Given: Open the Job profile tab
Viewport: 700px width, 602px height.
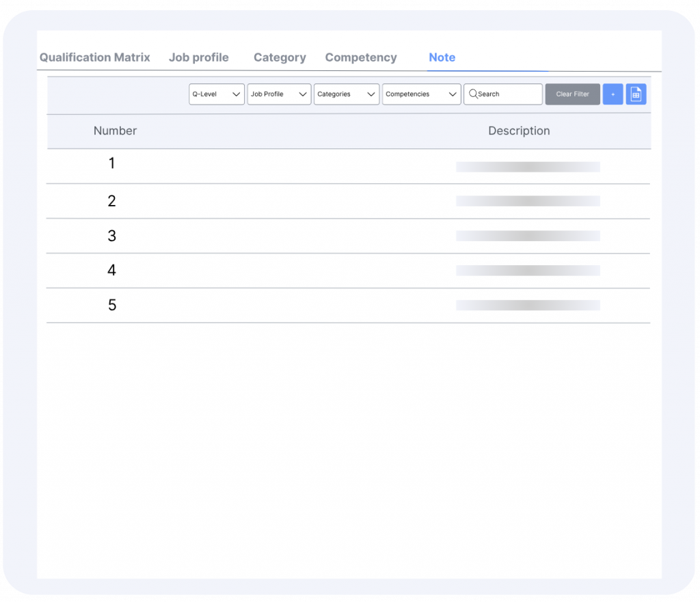Looking at the screenshot, I should 198,57.
